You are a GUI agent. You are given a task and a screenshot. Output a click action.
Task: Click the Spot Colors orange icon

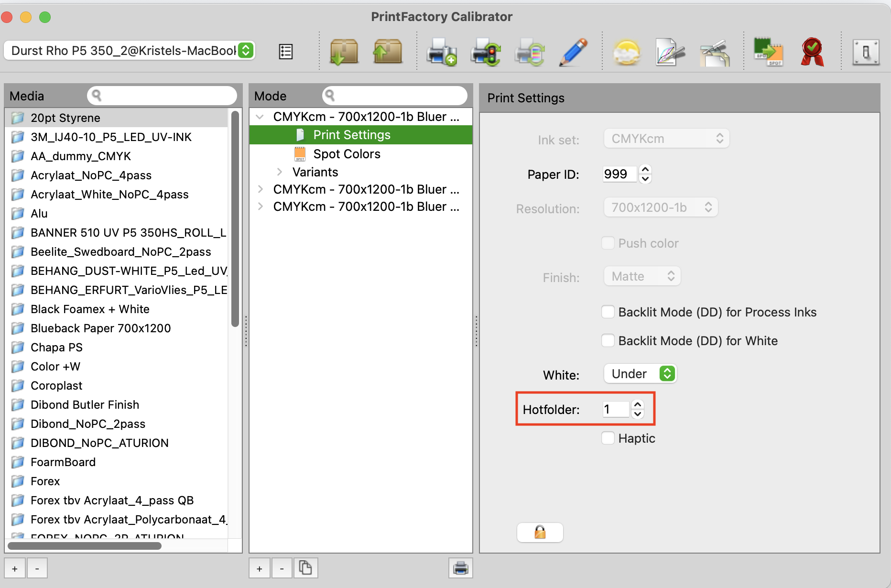pos(300,154)
